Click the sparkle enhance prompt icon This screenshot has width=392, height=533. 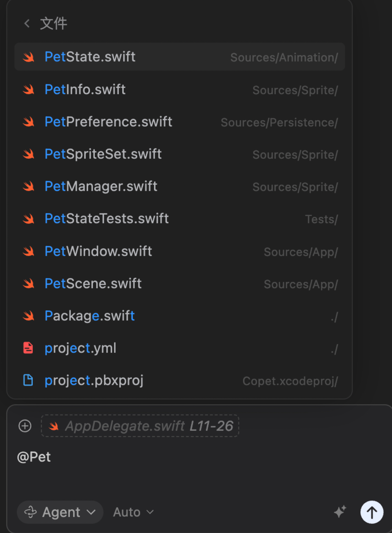tap(340, 512)
